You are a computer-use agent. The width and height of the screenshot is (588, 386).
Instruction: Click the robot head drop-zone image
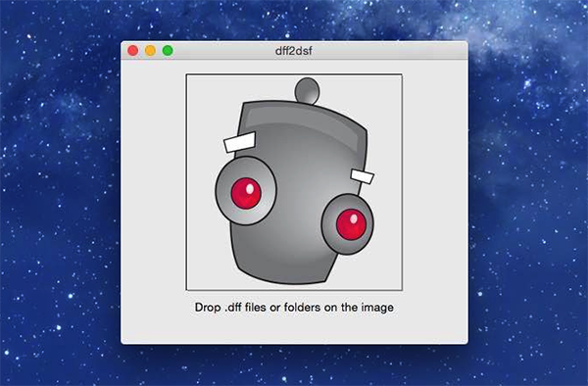[294, 182]
